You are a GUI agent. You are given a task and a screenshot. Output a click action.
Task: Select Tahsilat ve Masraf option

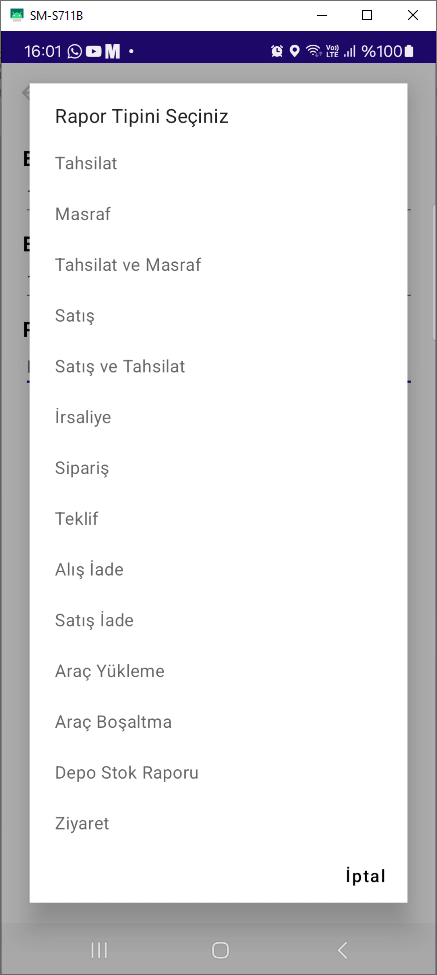218,265
